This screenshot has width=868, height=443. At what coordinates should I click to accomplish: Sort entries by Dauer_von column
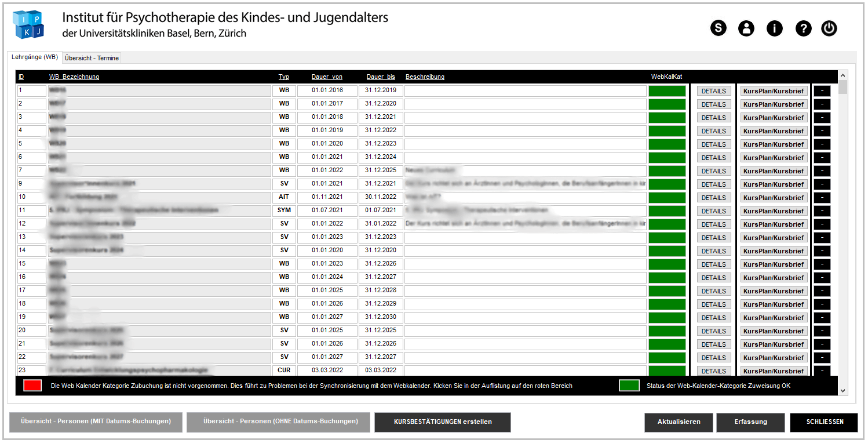click(x=327, y=77)
